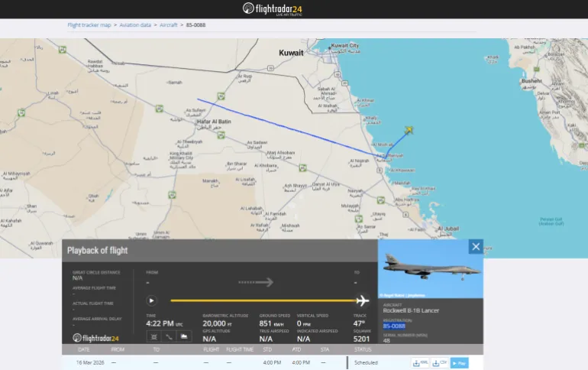Click the yellow playback progress bar
588x370 pixels.
[x=260, y=300]
